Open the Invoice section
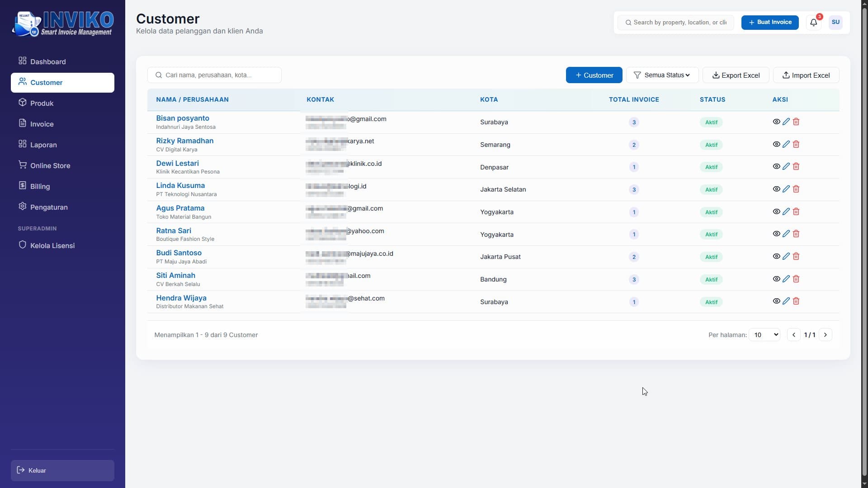868x488 pixels. (x=62, y=124)
